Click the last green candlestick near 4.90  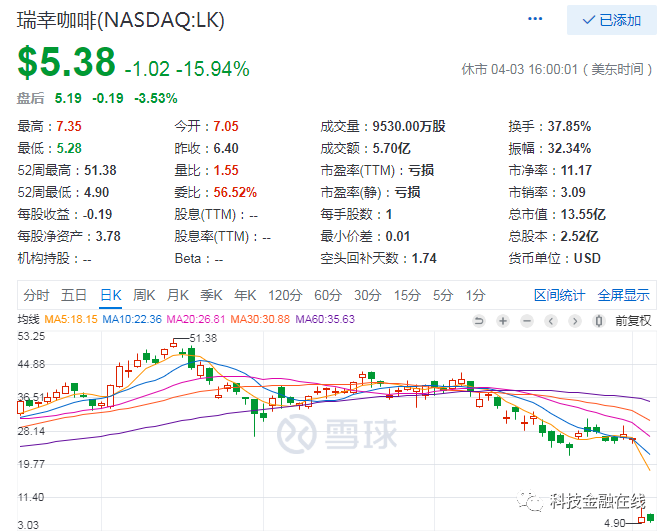pyautogui.click(x=650, y=518)
